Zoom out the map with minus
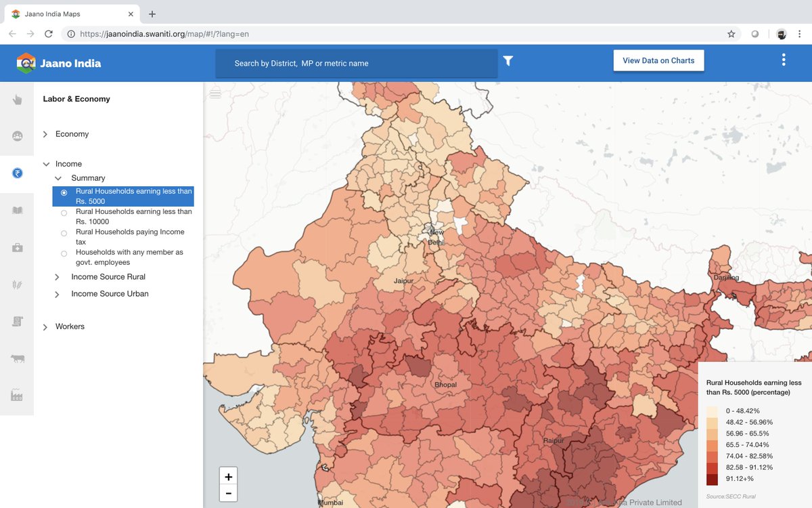 click(229, 493)
